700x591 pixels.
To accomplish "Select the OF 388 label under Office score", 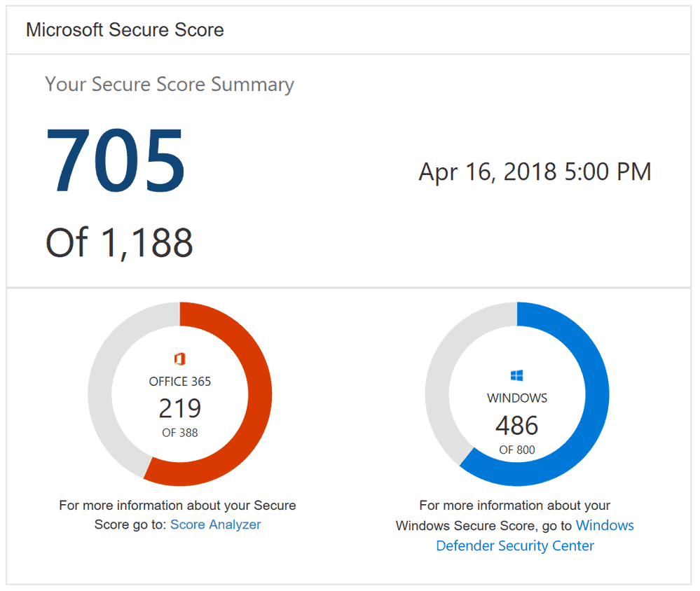I will click(179, 433).
